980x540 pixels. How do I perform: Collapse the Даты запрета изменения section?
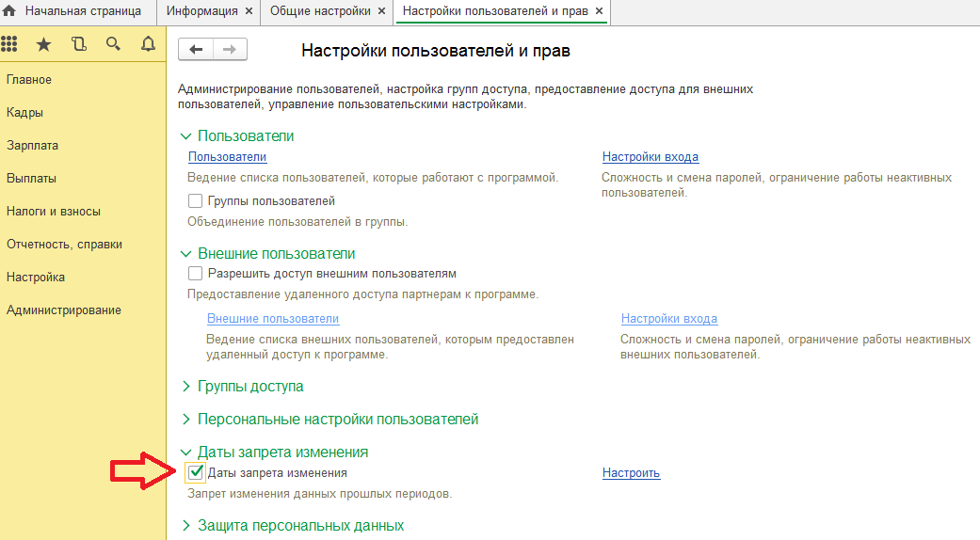tap(185, 453)
